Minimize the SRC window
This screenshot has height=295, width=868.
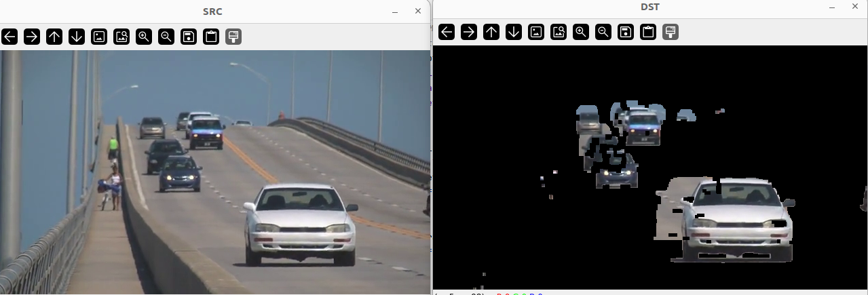point(394,12)
